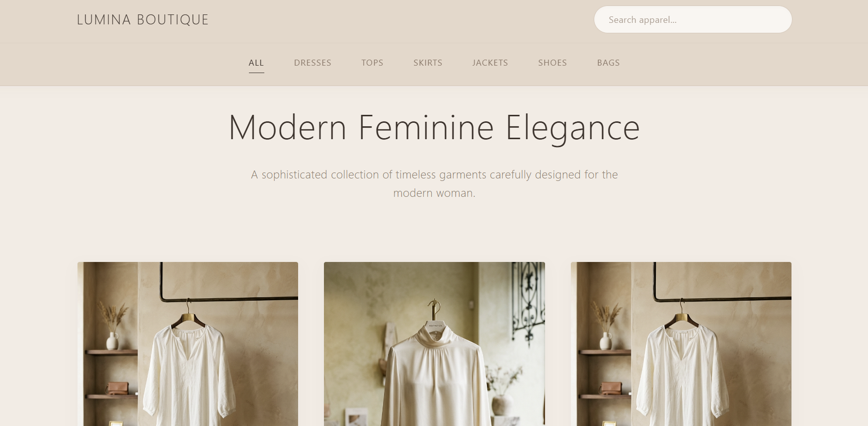Open the middle high-neck blouse product image
This screenshot has height=426, width=868.
click(x=434, y=344)
